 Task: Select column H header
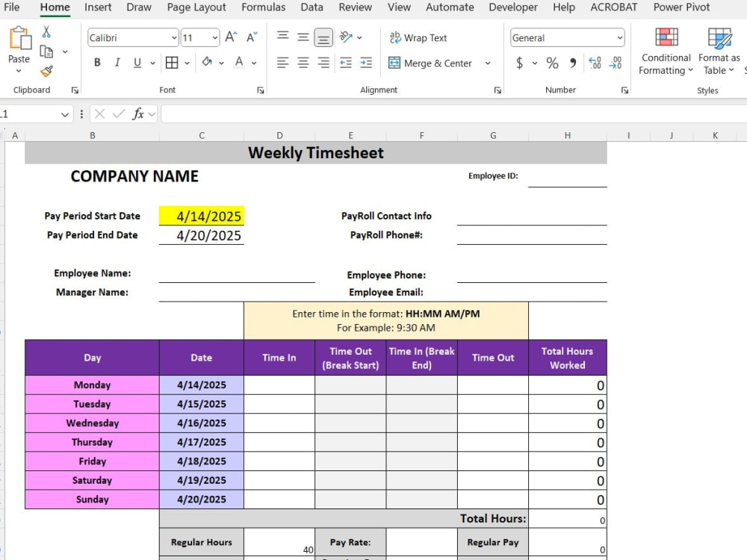click(568, 136)
